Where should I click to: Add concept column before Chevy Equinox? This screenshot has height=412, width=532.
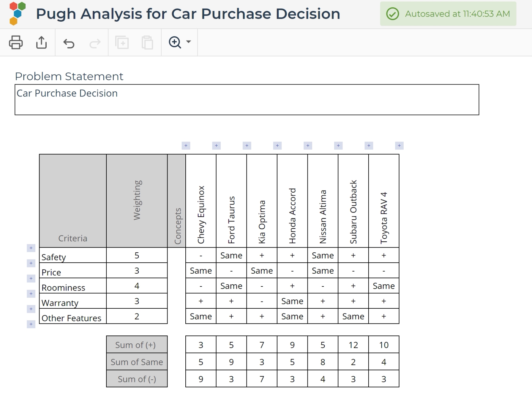(x=186, y=145)
